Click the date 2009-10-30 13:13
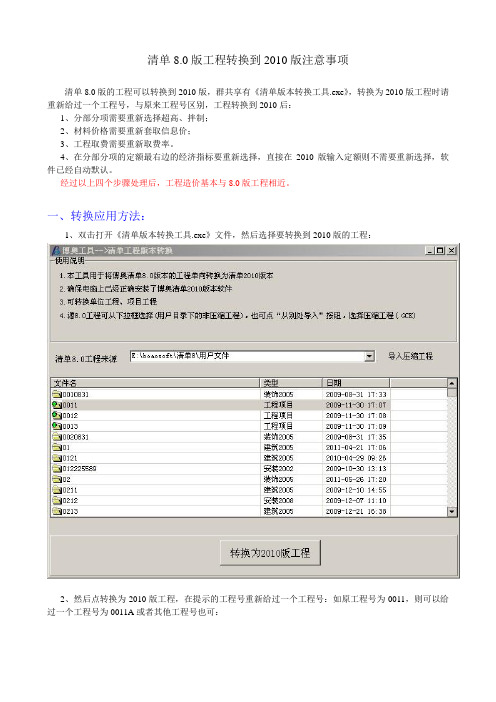Screen dimensions: 496x702 click(356, 469)
